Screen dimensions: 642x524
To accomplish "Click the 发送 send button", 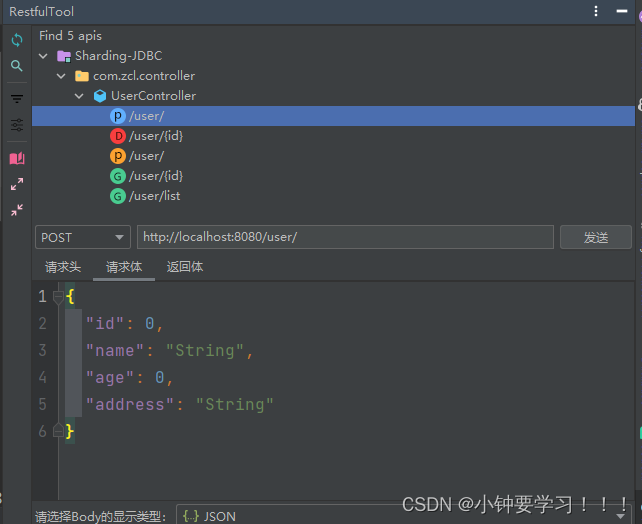I will 596,237.
